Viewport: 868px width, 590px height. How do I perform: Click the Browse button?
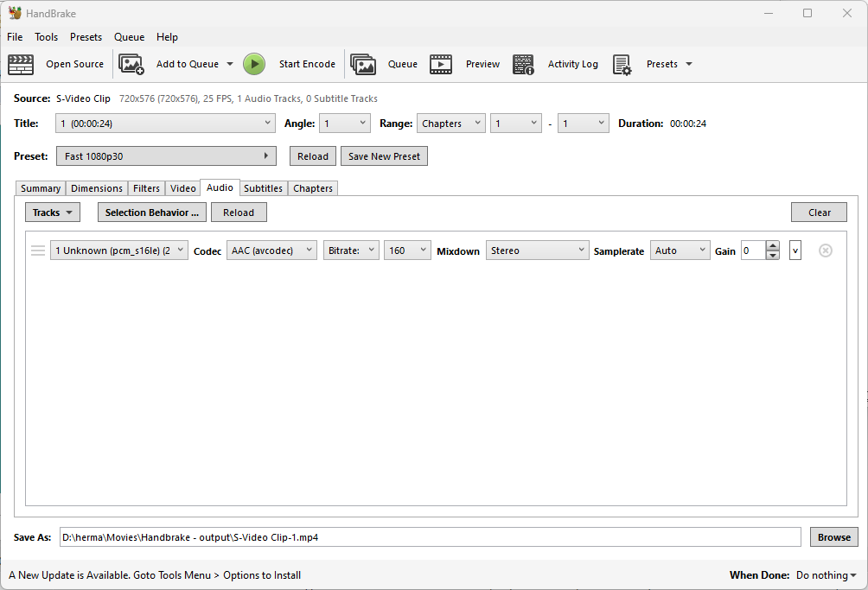[x=834, y=537]
